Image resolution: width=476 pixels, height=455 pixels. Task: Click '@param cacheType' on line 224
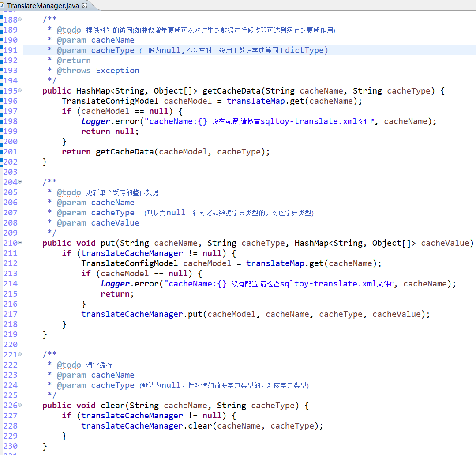(95, 385)
